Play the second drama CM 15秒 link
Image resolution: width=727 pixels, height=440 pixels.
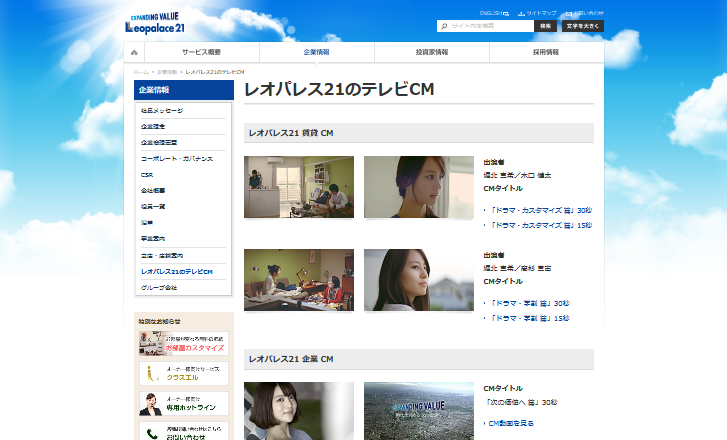click(529, 318)
